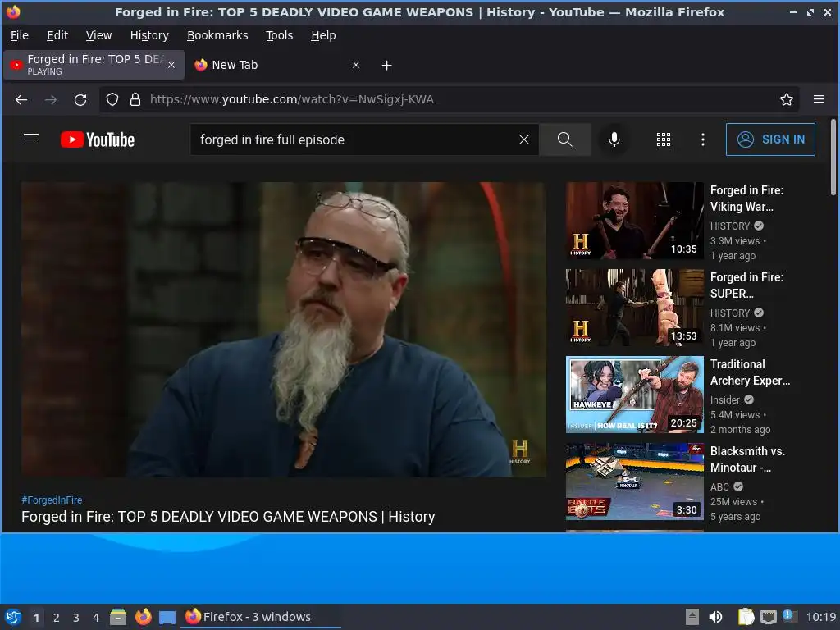Open the Edit menu
The image size is (840, 630).
point(57,35)
